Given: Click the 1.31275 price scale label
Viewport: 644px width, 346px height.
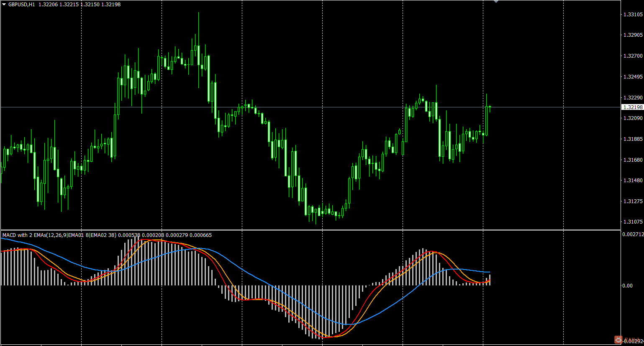Looking at the screenshot, I should coord(633,201).
